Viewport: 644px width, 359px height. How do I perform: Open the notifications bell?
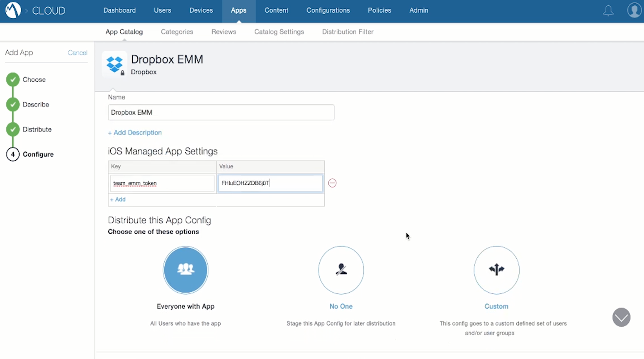pos(608,11)
